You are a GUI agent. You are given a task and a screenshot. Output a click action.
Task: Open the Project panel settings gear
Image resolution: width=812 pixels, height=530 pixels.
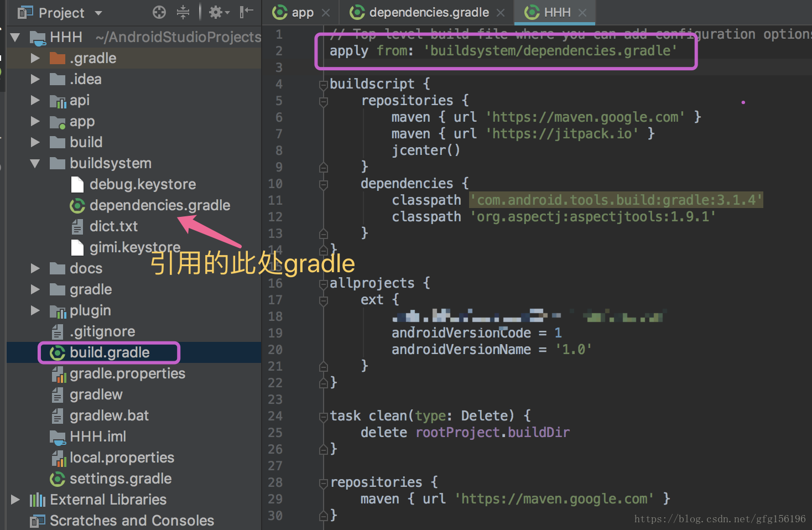pos(216,12)
